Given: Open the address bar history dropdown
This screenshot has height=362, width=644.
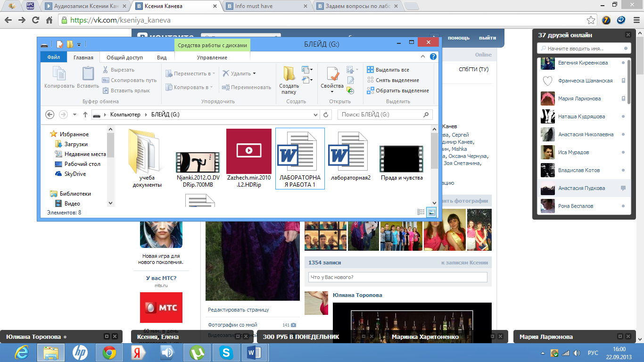Looking at the screenshot, I should [x=316, y=115].
